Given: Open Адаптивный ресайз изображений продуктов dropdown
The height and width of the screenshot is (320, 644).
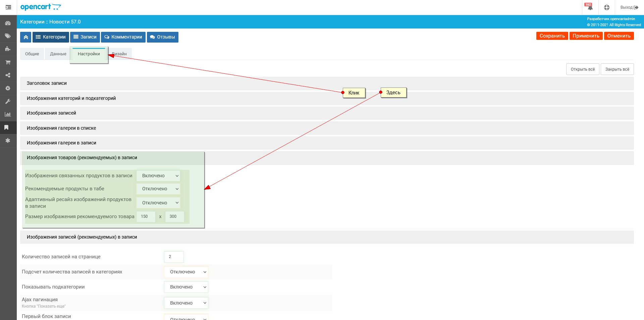Looking at the screenshot, I should pyautogui.click(x=158, y=203).
